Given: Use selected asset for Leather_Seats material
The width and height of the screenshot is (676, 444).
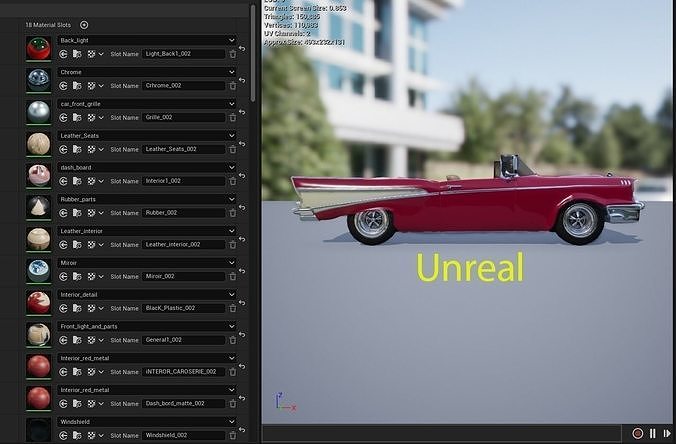Looking at the screenshot, I should (63, 149).
